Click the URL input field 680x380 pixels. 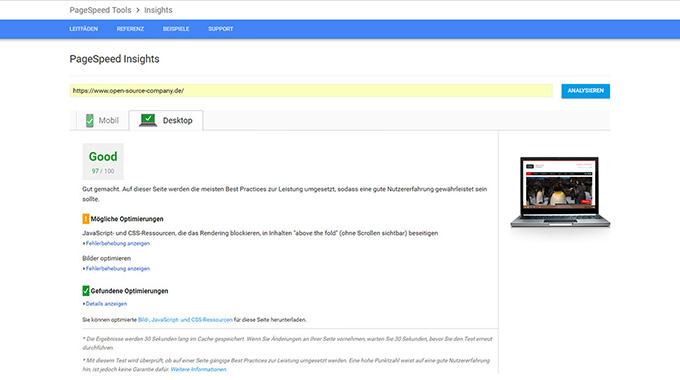pos(311,91)
